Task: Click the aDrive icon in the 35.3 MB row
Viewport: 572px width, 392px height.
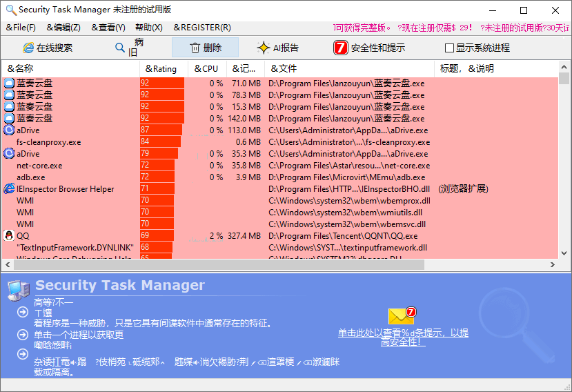Action: point(9,153)
